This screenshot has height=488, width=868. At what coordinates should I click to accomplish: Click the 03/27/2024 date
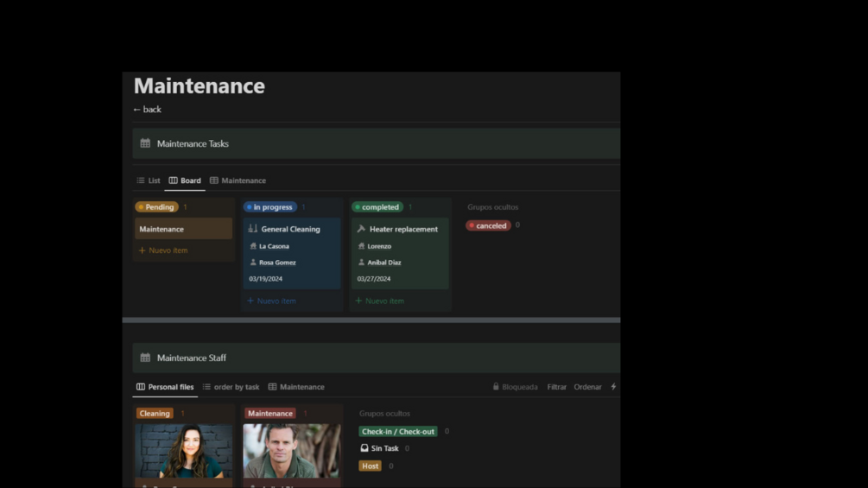pyautogui.click(x=374, y=279)
